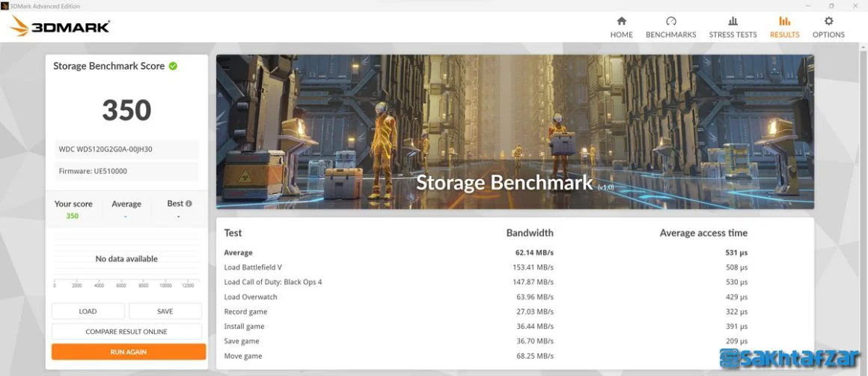This screenshot has height=376, width=868.
Task: Open the Options gear icon
Action: (x=828, y=21)
